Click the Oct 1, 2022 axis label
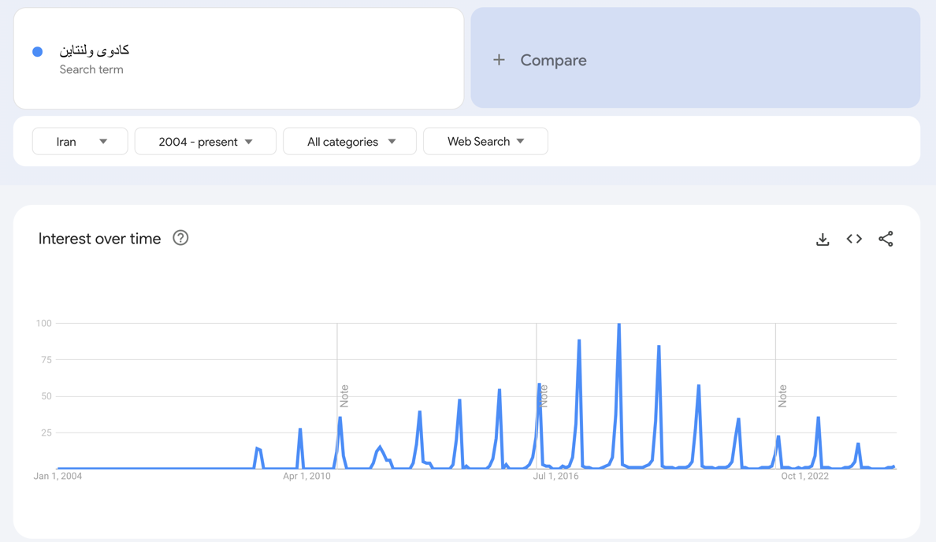Screen dimensions: 936x542 coord(805,476)
